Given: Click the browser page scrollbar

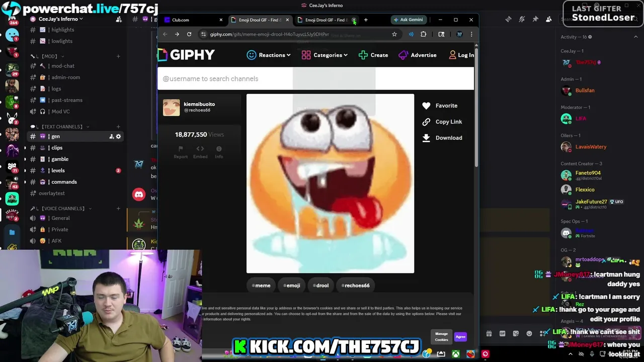Looking at the screenshot, I should pyautogui.click(x=476, y=108).
